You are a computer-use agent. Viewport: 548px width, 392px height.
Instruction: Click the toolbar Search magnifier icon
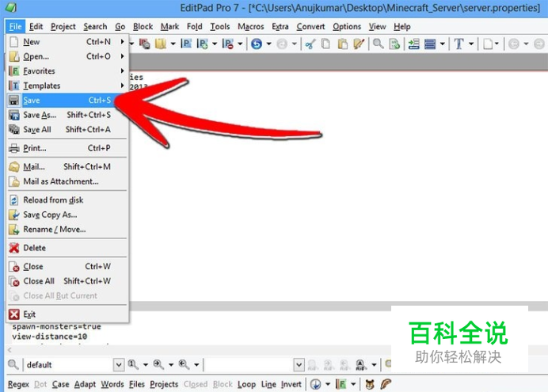click(378, 44)
